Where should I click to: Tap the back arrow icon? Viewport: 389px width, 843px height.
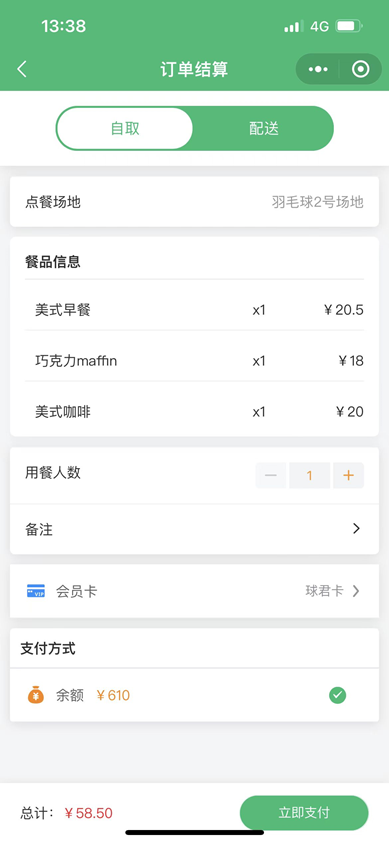coord(22,69)
